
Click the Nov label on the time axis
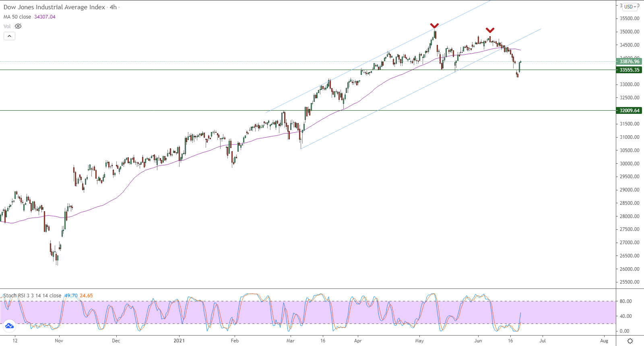pos(59,341)
